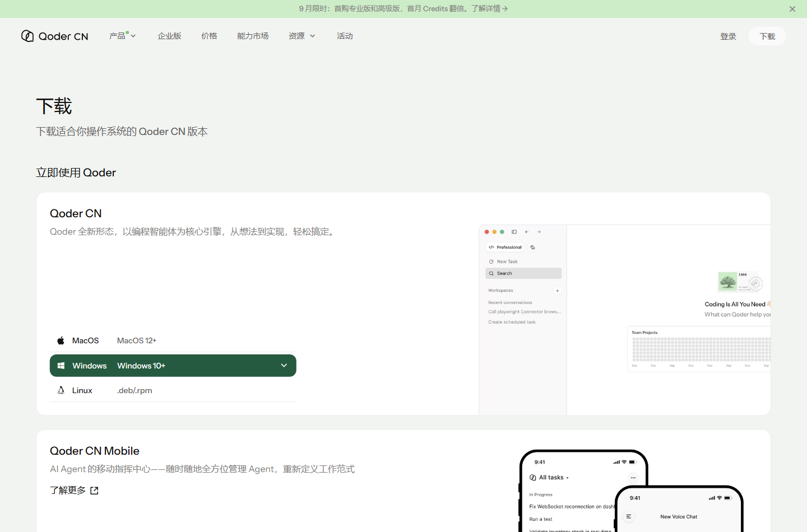Click the Qoder CN logo

point(54,36)
